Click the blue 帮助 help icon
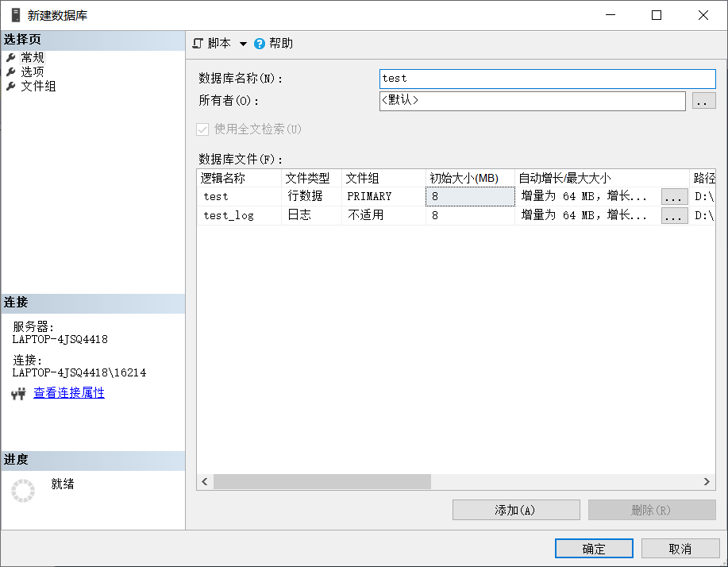 click(260, 44)
